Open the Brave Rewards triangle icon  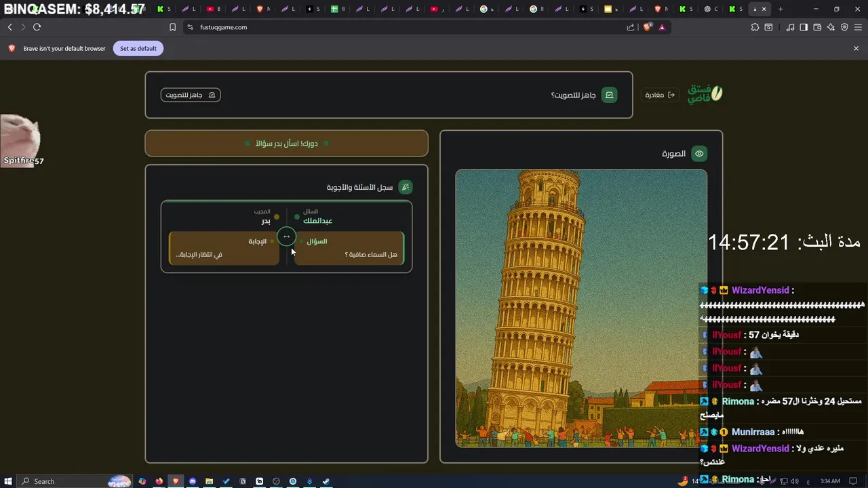662,27
